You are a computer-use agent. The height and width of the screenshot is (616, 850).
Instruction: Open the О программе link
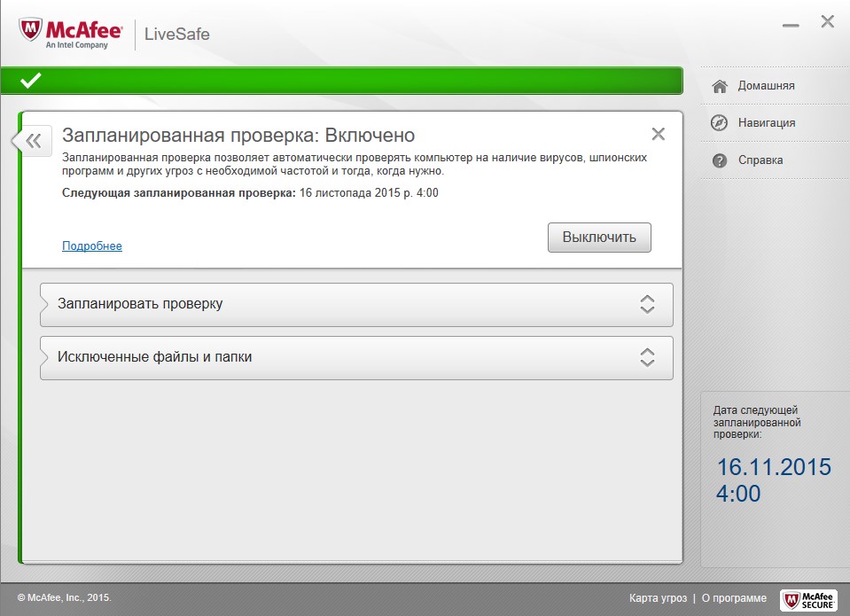pos(734,598)
